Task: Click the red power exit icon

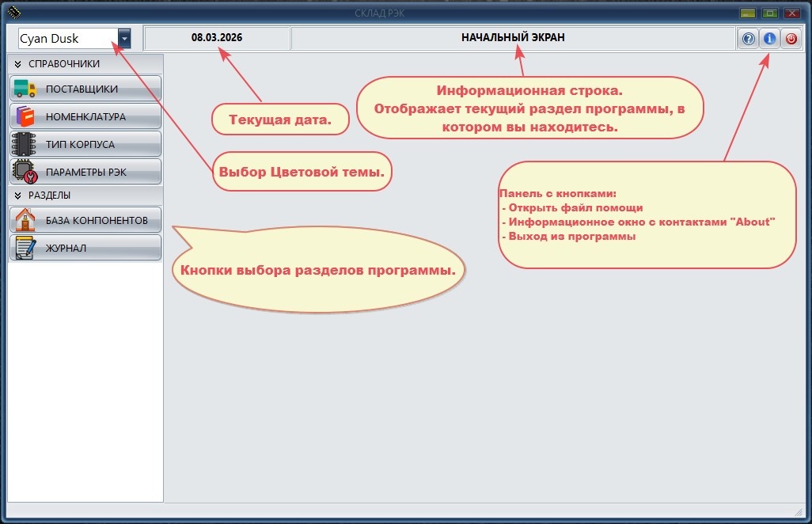Action: (x=791, y=38)
